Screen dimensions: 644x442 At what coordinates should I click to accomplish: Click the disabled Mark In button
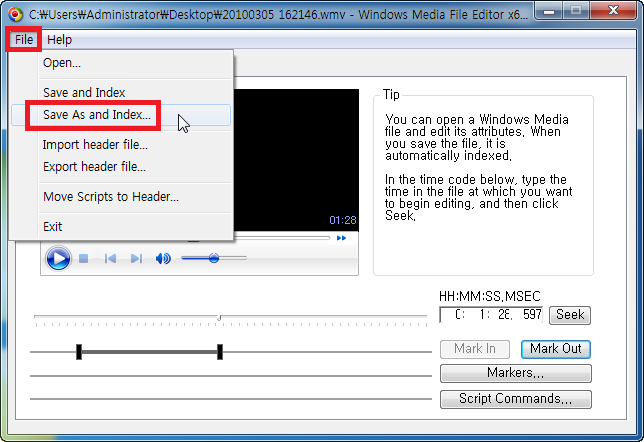(x=475, y=349)
